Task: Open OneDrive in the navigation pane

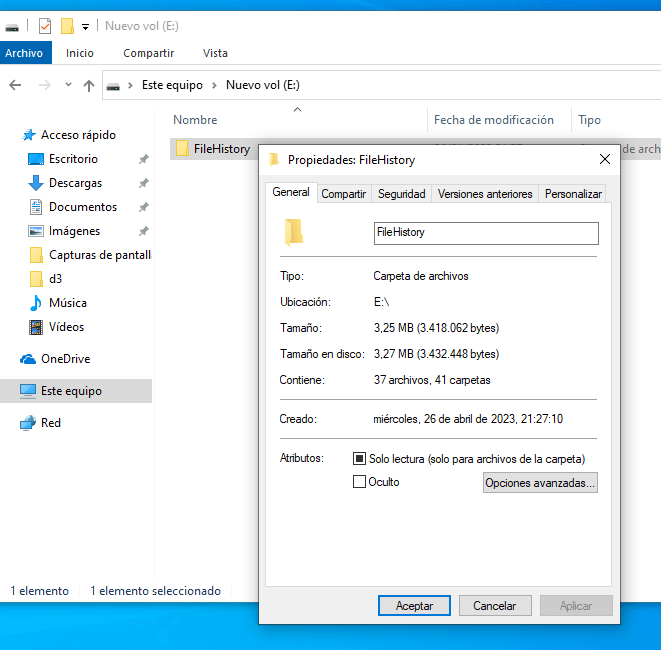Action: pyautogui.click(x=65, y=359)
